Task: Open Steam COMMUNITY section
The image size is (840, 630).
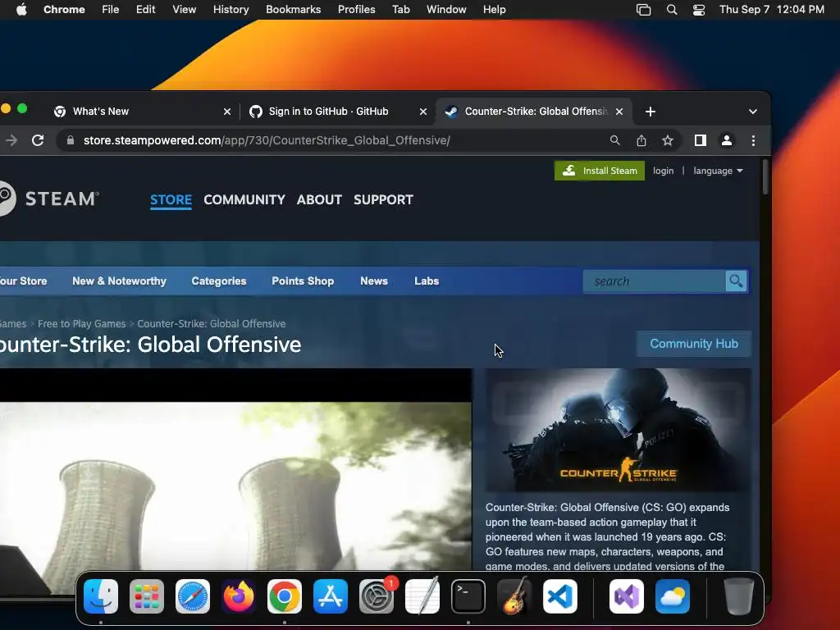Action: [244, 200]
